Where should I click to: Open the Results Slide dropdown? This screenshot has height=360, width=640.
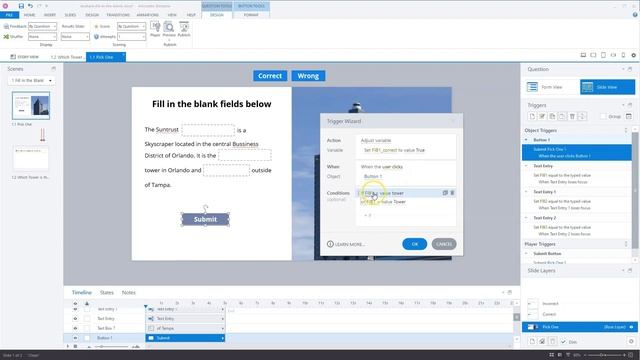pos(75,37)
